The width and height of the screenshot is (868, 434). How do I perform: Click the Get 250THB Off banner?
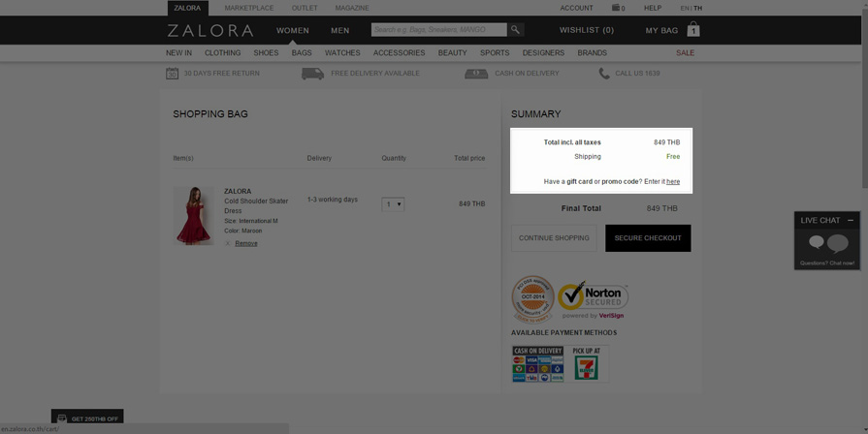(x=87, y=418)
